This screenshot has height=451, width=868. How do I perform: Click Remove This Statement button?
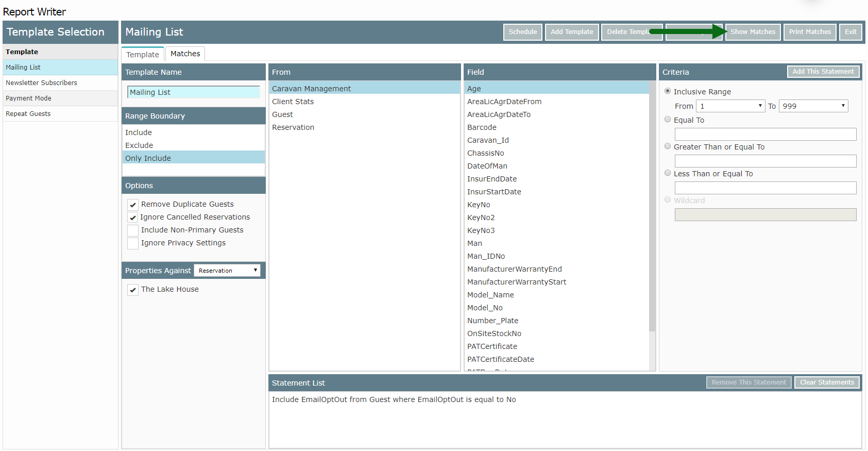point(749,382)
